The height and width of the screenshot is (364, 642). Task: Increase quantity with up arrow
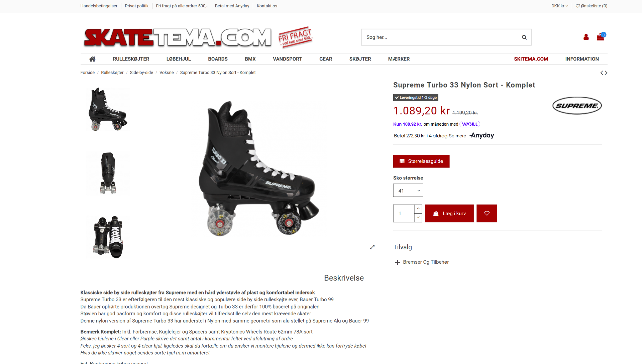click(418, 209)
